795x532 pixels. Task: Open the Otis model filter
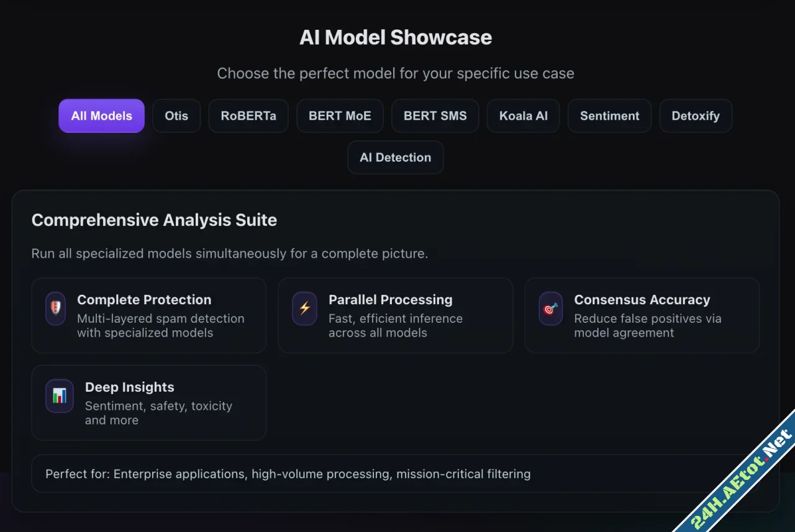point(176,115)
